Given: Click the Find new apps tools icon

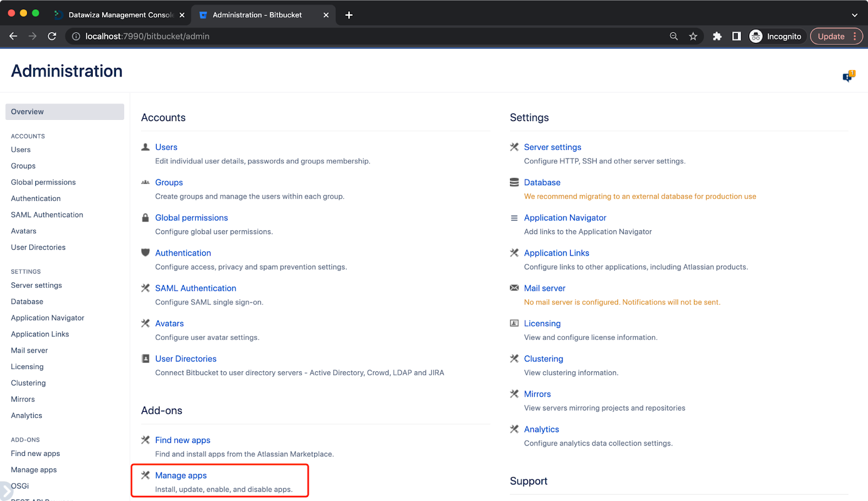Looking at the screenshot, I should [x=145, y=440].
